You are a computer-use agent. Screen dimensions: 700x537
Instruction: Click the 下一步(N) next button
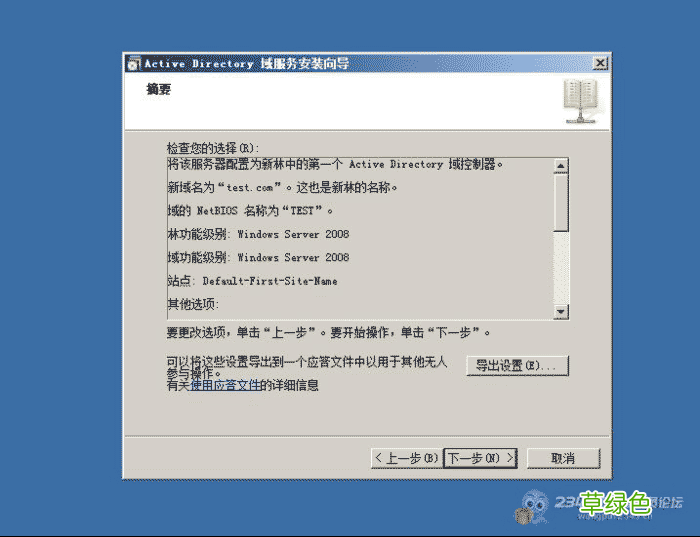point(480,458)
